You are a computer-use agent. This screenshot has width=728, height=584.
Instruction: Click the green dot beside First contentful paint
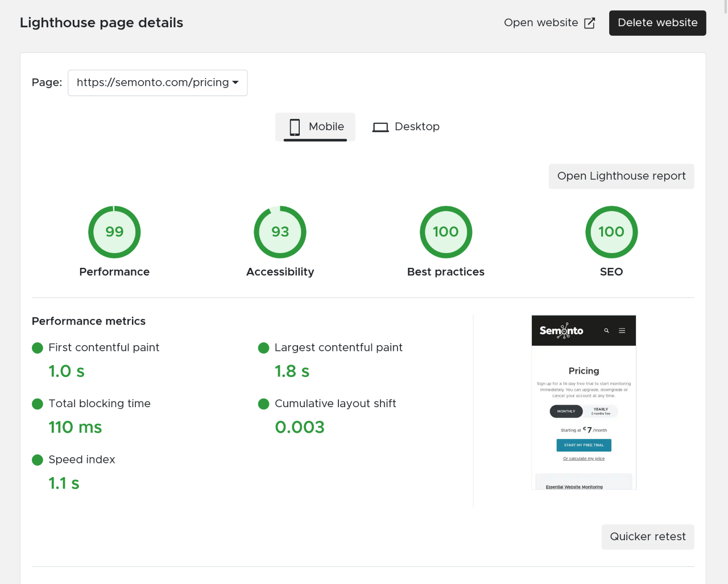38,348
